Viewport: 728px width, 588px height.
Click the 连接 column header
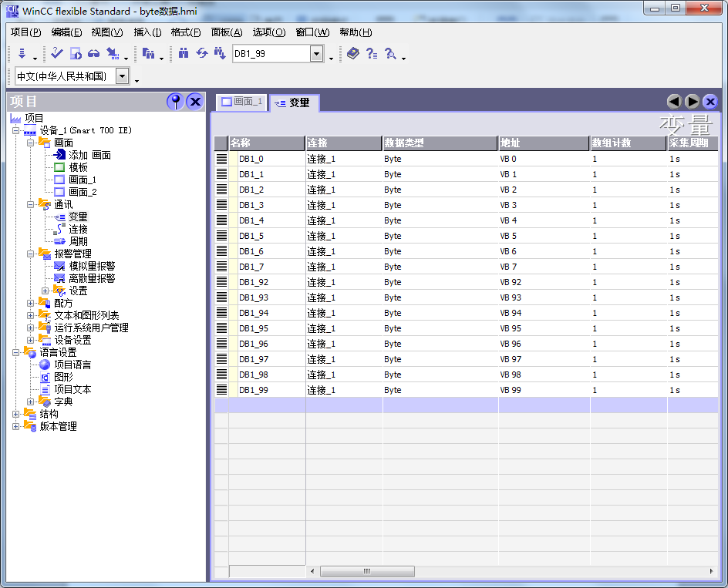point(344,143)
